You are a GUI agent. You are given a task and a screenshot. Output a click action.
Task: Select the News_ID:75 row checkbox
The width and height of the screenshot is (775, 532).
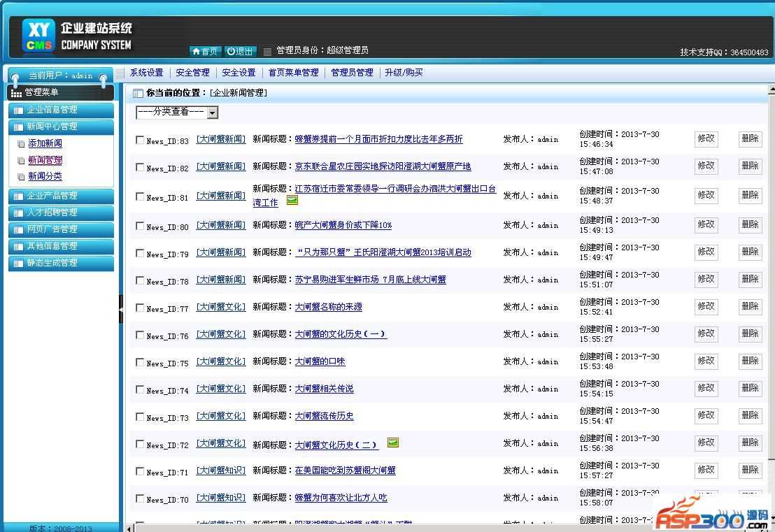[140, 362]
